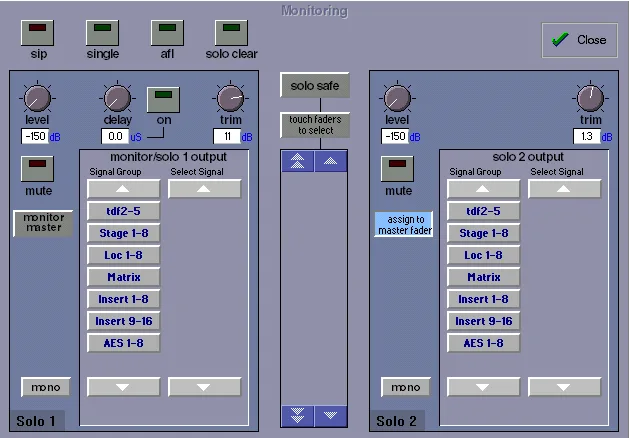
Task: Select AES 1-8 group in solo 2 output
Action: click(x=483, y=343)
